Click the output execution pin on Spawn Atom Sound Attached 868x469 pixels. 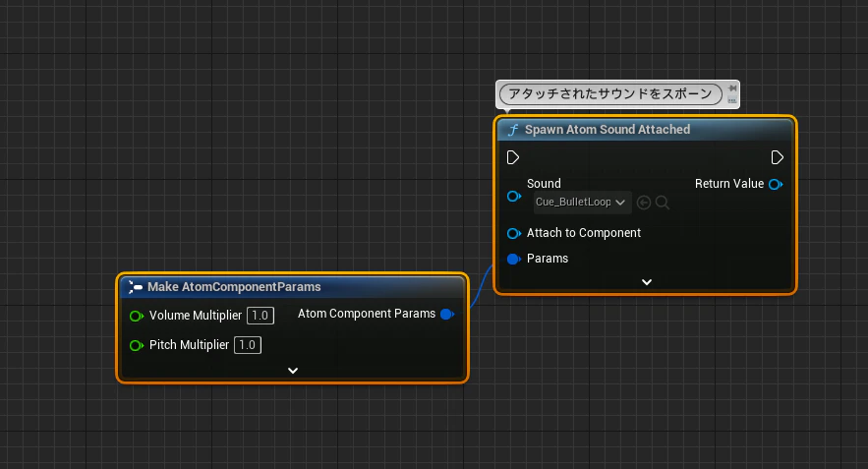(778, 158)
